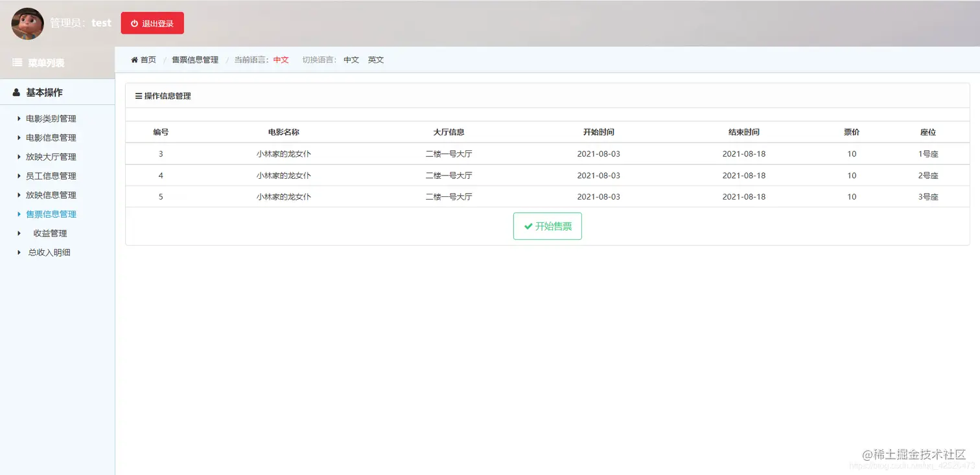Click the red 中文 current language text
The image size is (980, 475).
tap(281, 60)
